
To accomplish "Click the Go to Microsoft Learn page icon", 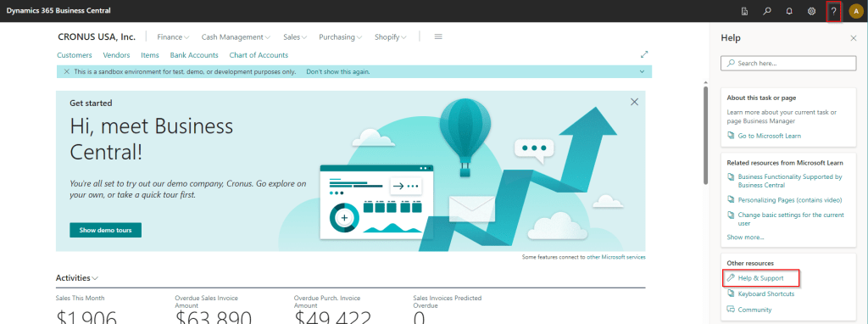I will pos(731,136).
